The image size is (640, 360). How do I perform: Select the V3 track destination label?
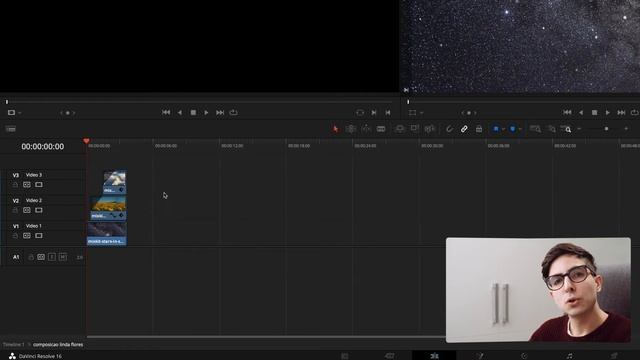click(16, 175)
